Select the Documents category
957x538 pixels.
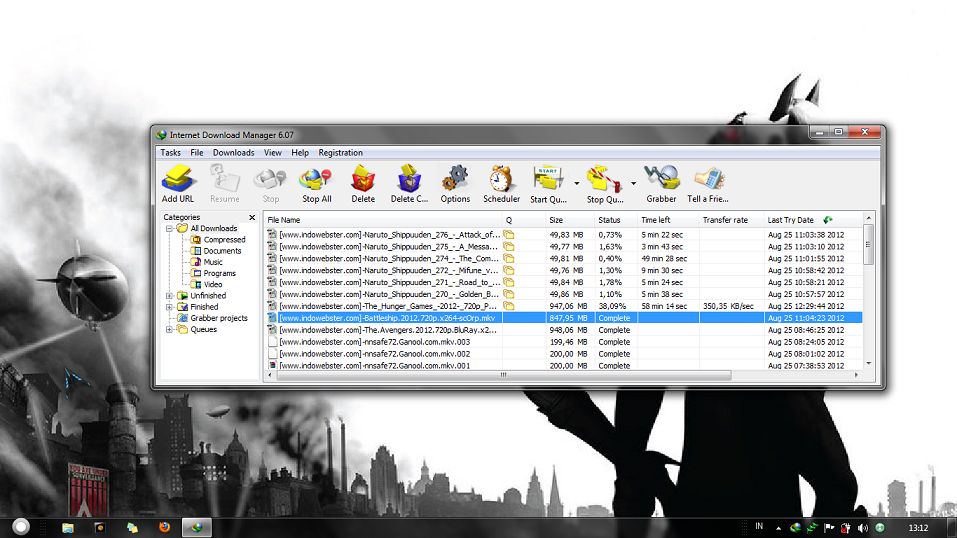pos(222,251)
